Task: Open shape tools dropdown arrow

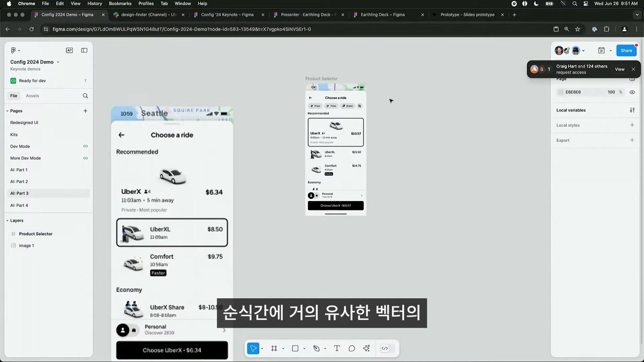Action: click(x=304, y=349)
